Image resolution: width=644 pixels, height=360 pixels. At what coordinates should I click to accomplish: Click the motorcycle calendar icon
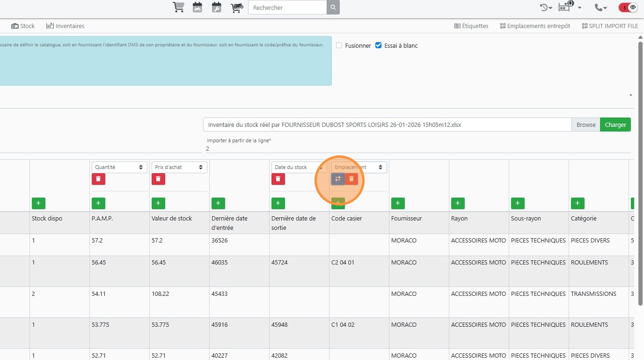coord(198,7)
